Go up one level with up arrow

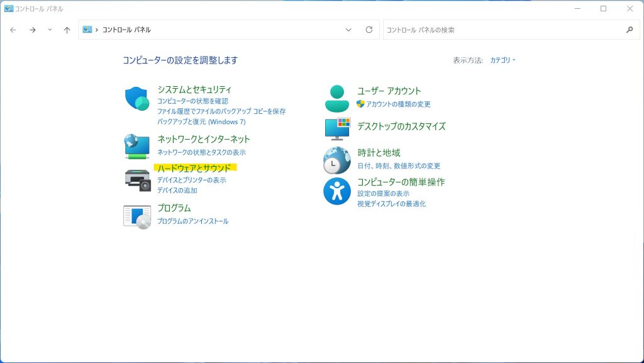[x=67, y=30]
